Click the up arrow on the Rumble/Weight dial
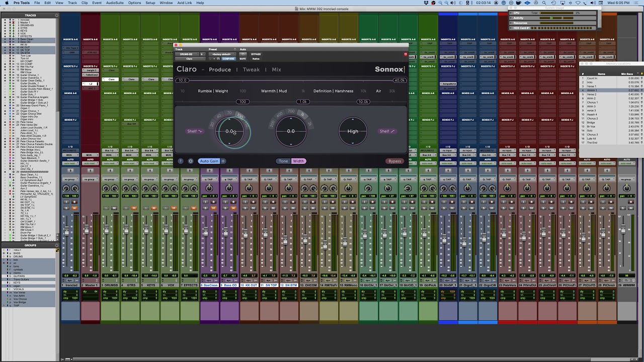644x362 pixels. click(x=230, y=120)
